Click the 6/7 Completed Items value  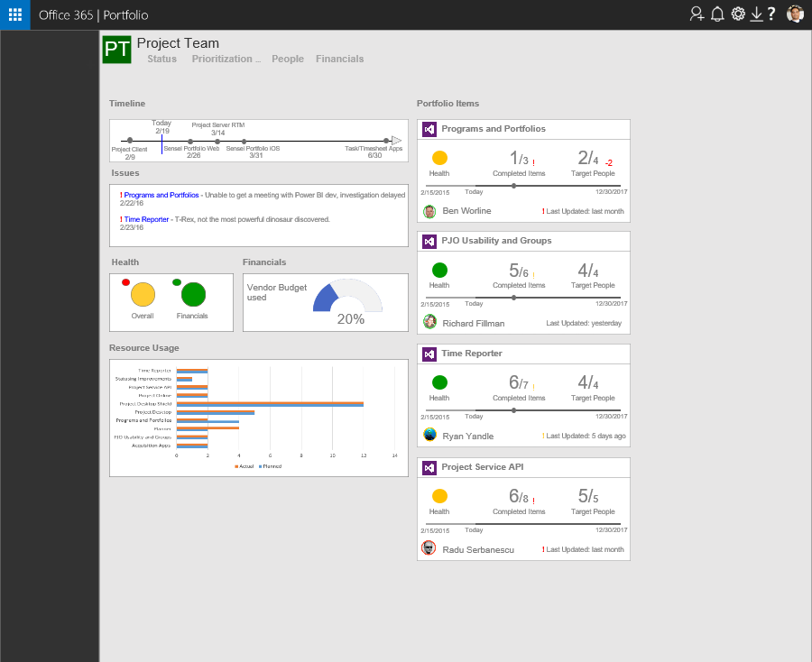pos(519,382)
